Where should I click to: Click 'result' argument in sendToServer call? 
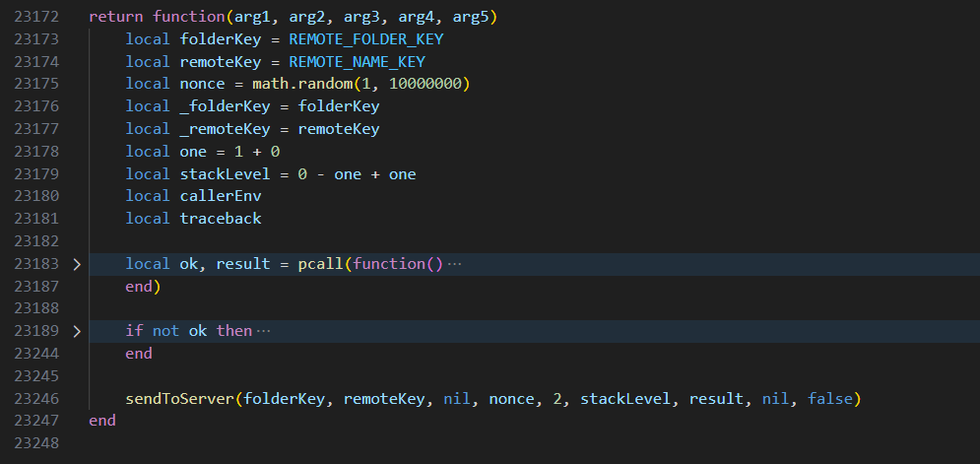(x=716, y=398)
